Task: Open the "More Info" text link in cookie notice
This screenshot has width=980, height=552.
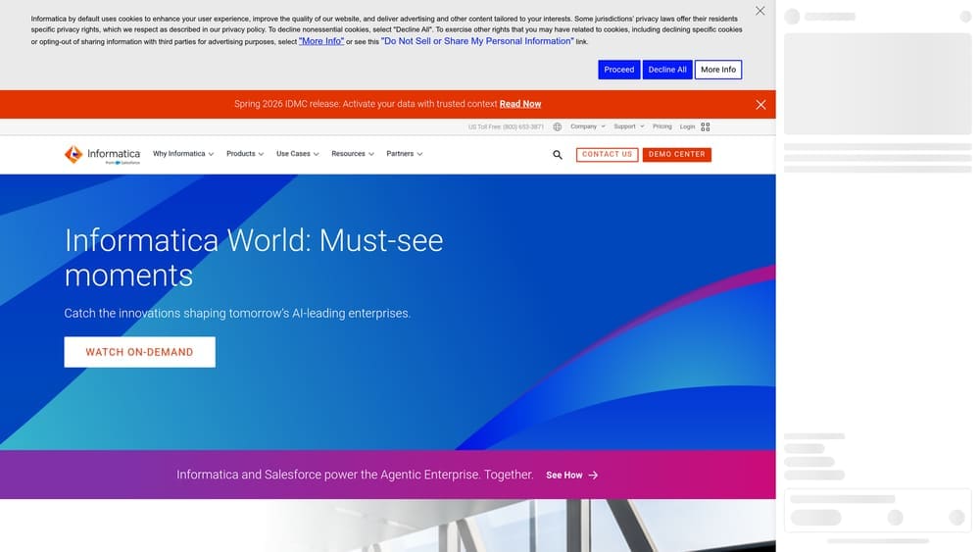Action: click(x=321, y=41)
